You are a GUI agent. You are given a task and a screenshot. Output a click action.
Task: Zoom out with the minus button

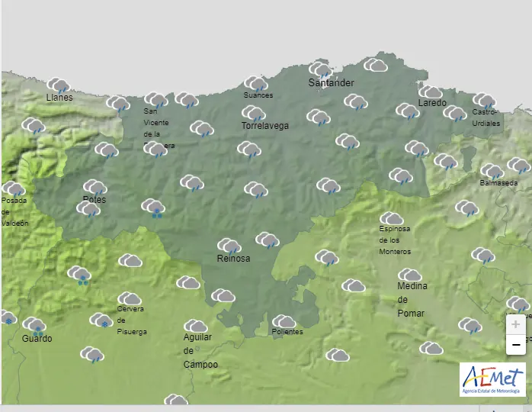click(x=516, y=345)
